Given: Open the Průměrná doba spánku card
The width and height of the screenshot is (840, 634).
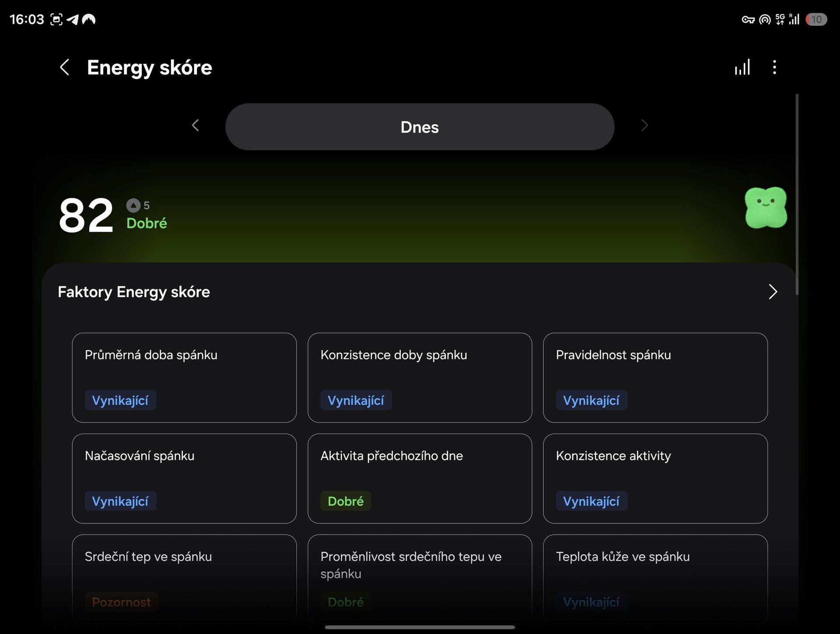Looking at the screenshot, I should (184, 378).
